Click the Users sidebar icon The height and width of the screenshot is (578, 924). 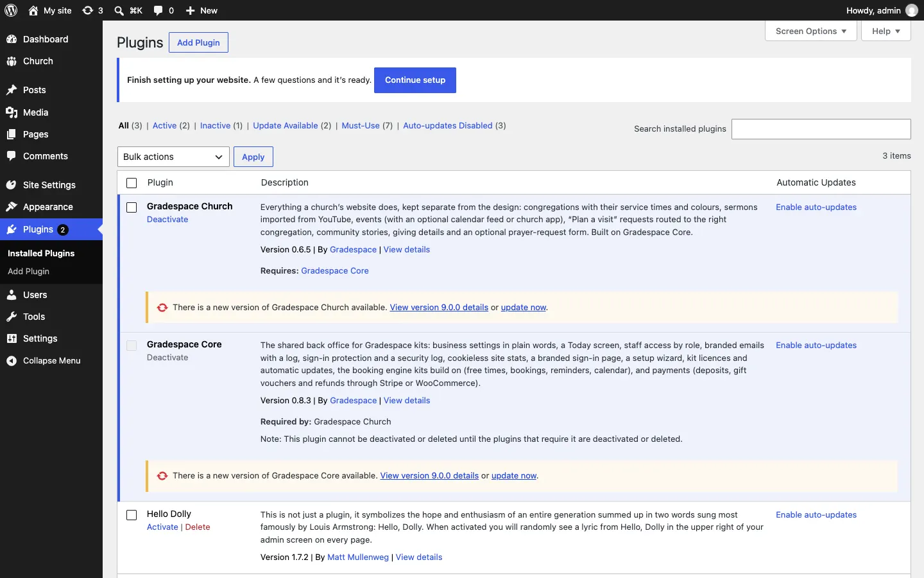12,295
